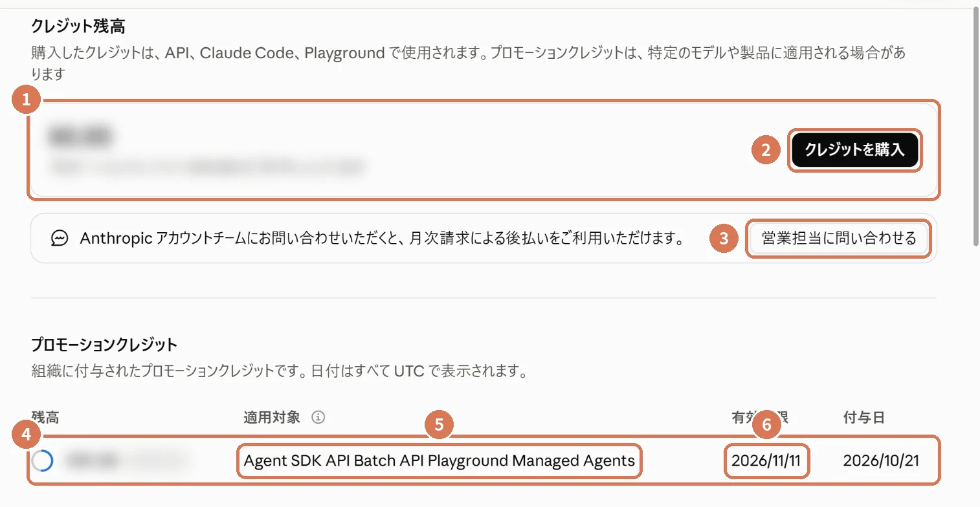Click the 残高 column header
The height and width of the screenshot is (507, 980).
45,418
